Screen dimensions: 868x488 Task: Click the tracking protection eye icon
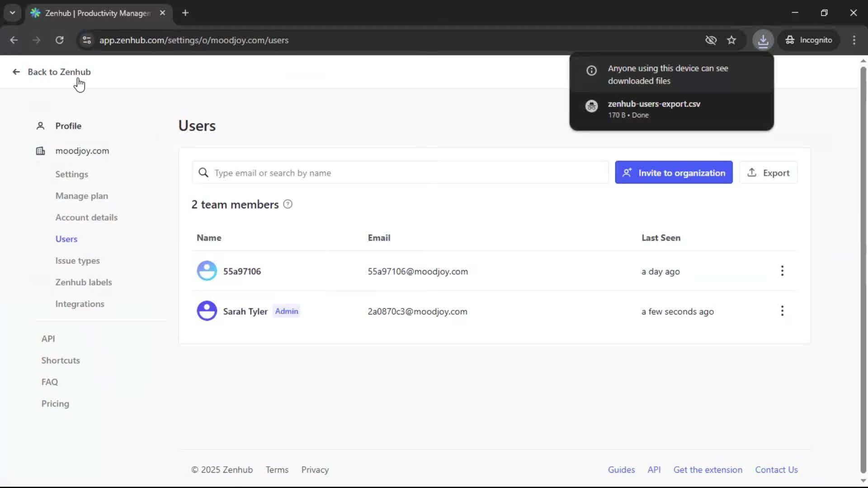pyautogui.click(x=711, y=40)
